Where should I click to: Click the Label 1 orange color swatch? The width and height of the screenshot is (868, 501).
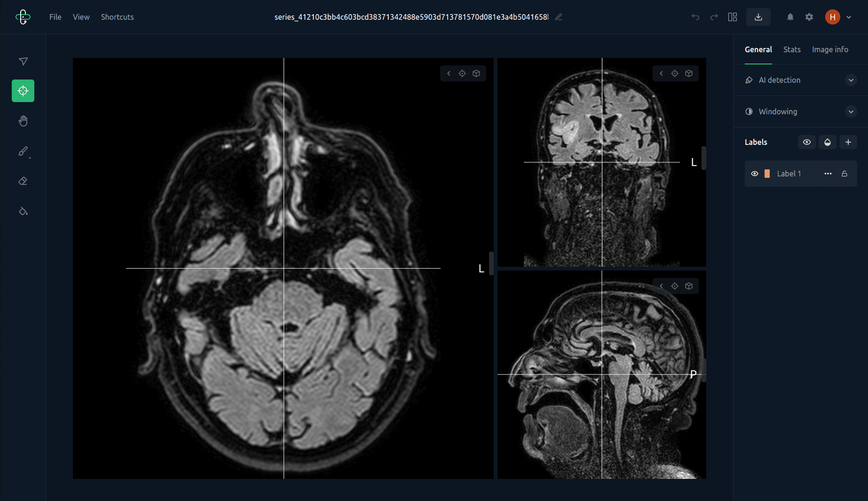pos(767,174)
